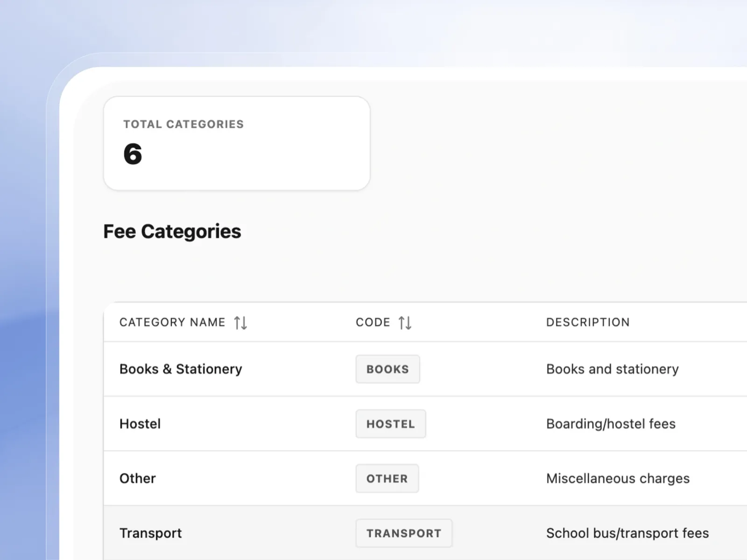Click description 'Boarding/hostel fees'
Viewport: 747px width, 560px height.
point(611,424)
